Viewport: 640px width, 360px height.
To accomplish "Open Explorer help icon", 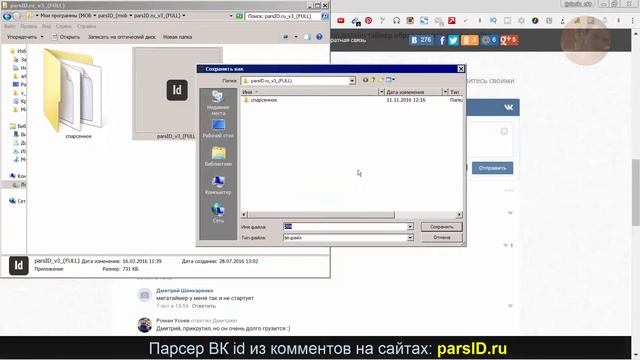I will point(319,37).
